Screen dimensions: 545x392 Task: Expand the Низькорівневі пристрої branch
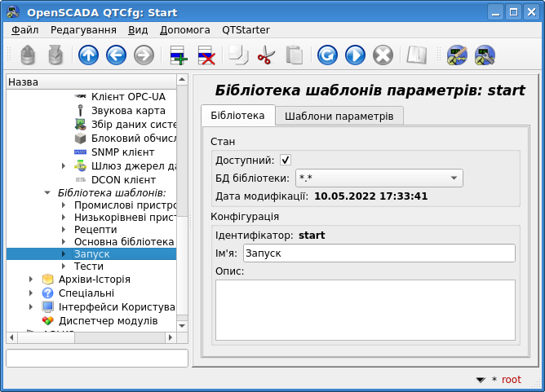point(64,218)
